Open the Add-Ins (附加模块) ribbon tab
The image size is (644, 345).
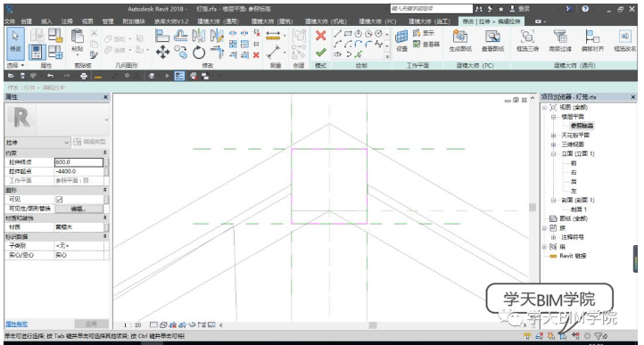click(x=135, y=21)
